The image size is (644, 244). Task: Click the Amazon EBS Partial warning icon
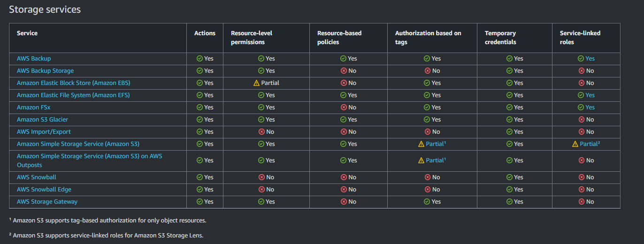(256, 83)
